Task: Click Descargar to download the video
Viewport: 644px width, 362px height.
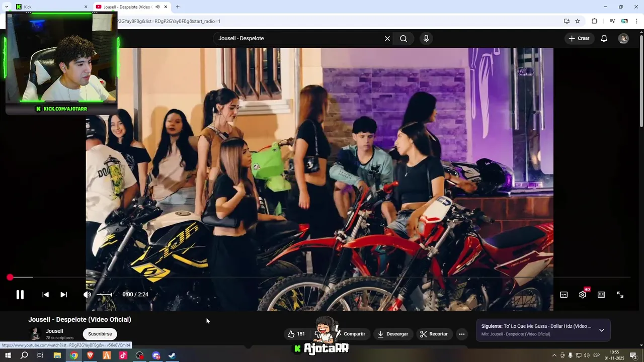Action: coord(393,334)
